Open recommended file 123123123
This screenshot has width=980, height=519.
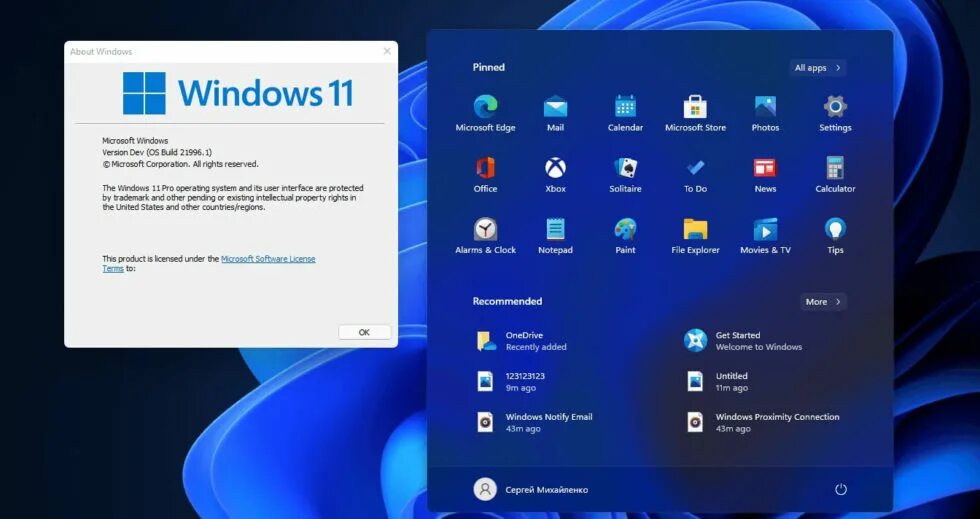pos(511,381)
